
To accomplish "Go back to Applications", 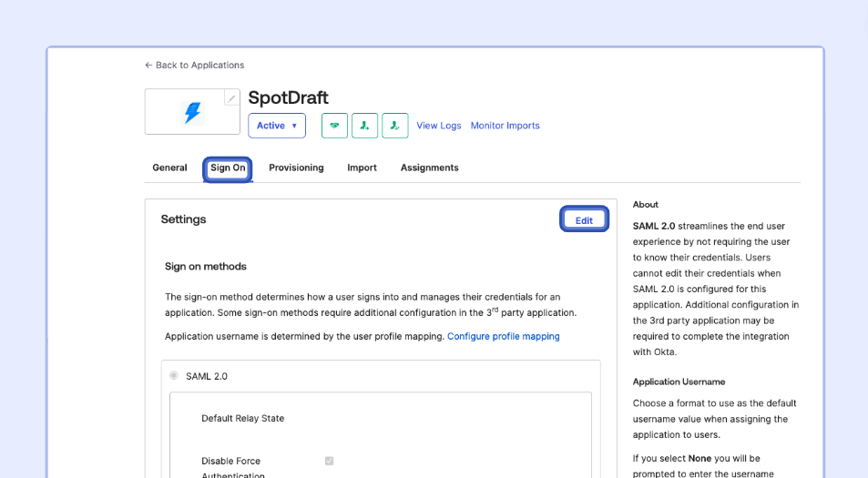I will pyautogui.click(x=194, y=66).
